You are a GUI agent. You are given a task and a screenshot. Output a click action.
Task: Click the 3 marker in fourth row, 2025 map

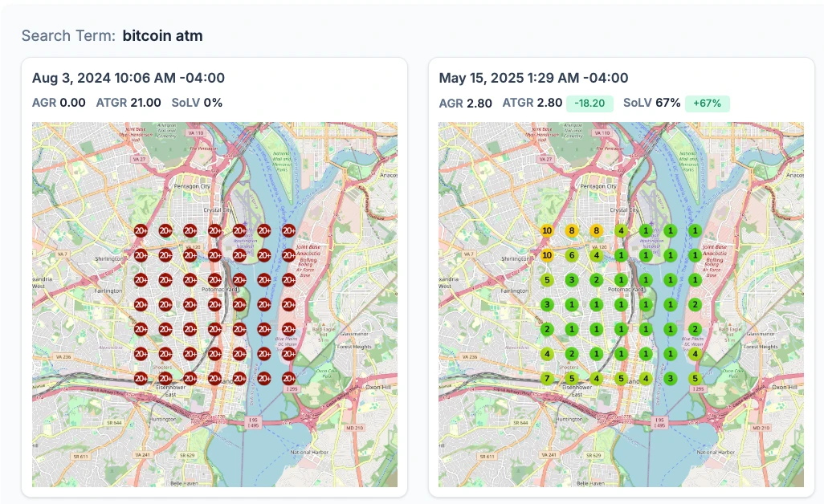[x=547, y=304]
